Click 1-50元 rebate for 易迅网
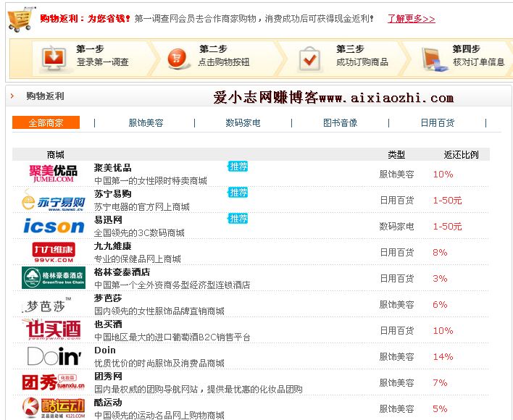The height and width of the screenshot is (420, 513). [447, 226]
